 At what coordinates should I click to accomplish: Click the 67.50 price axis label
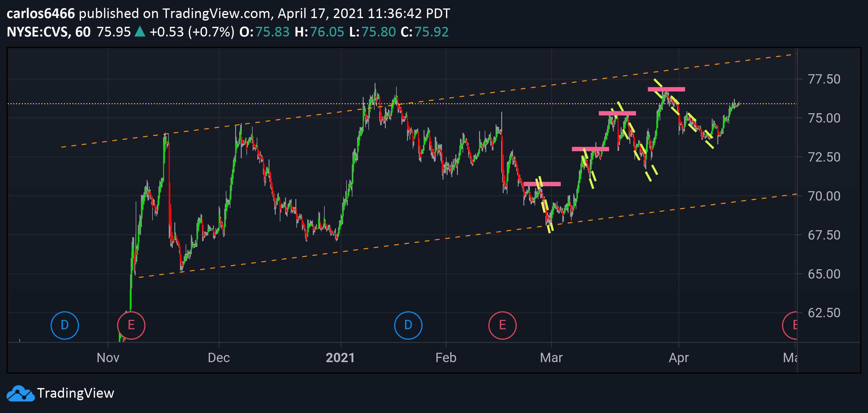(824, 235)
